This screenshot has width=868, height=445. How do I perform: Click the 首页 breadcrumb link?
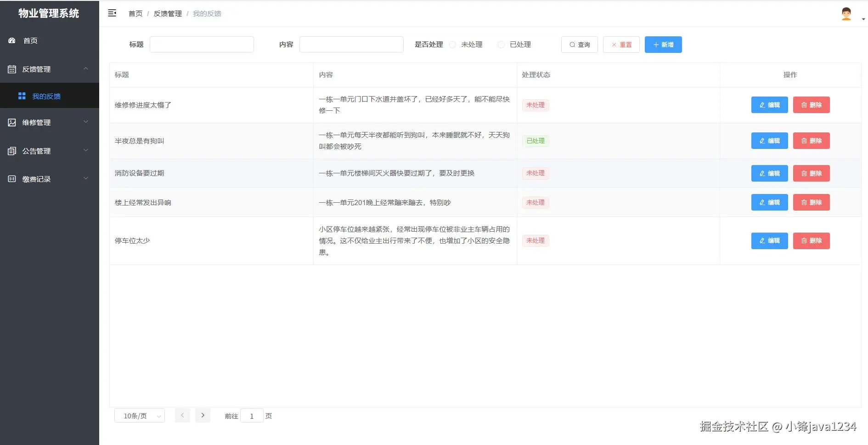135,14
